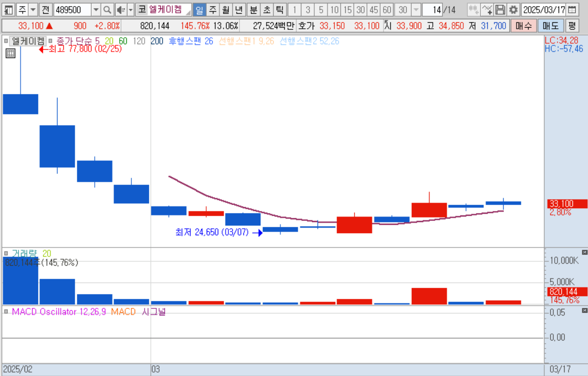Click the add indicator line icon
Image resolution: width=588 pixels, height=376 pixels.
click(x=487, y=10)
